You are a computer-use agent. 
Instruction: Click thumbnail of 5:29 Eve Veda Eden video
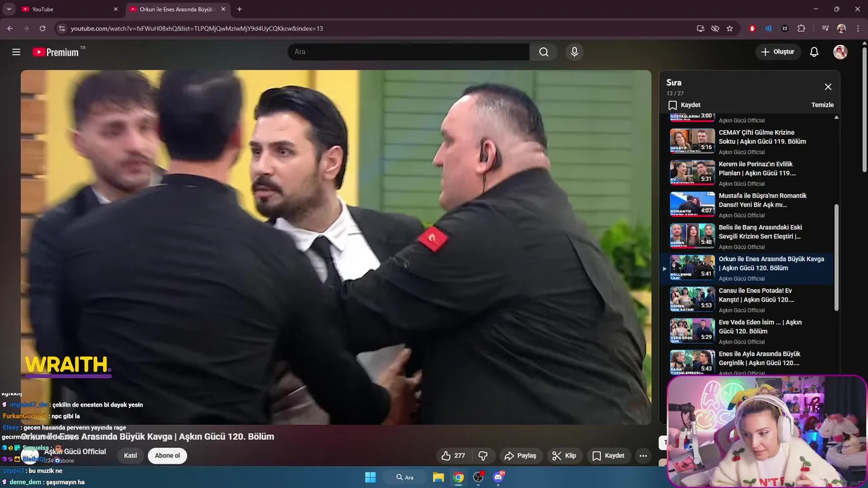coord(692,330)
